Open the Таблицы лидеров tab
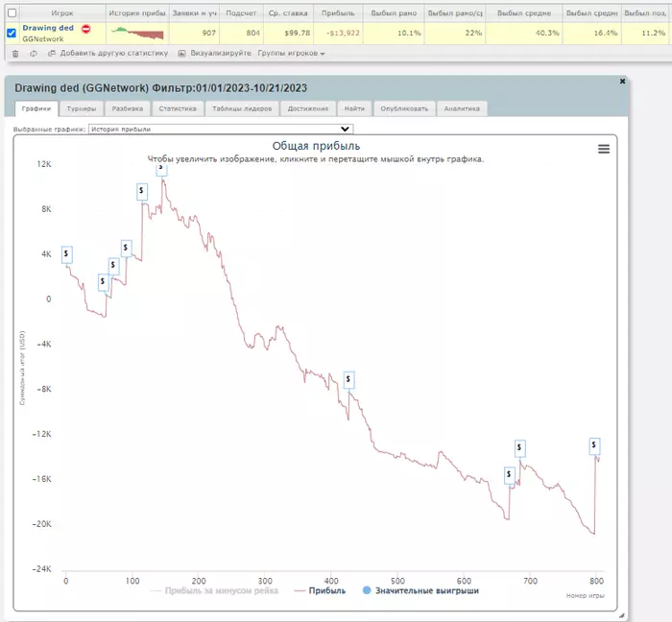This screenshot has height=622, width=672. pyautogui.click(x=242, y=108)
